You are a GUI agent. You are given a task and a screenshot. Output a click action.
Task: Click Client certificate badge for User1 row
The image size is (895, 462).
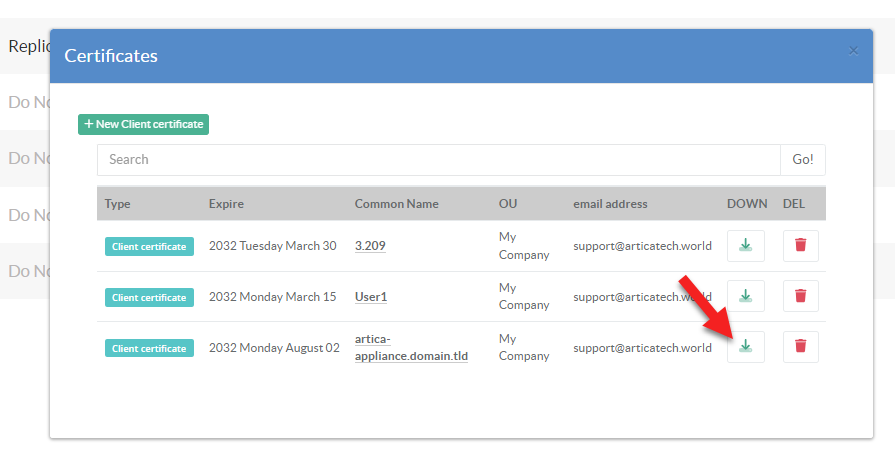(149, 297)
